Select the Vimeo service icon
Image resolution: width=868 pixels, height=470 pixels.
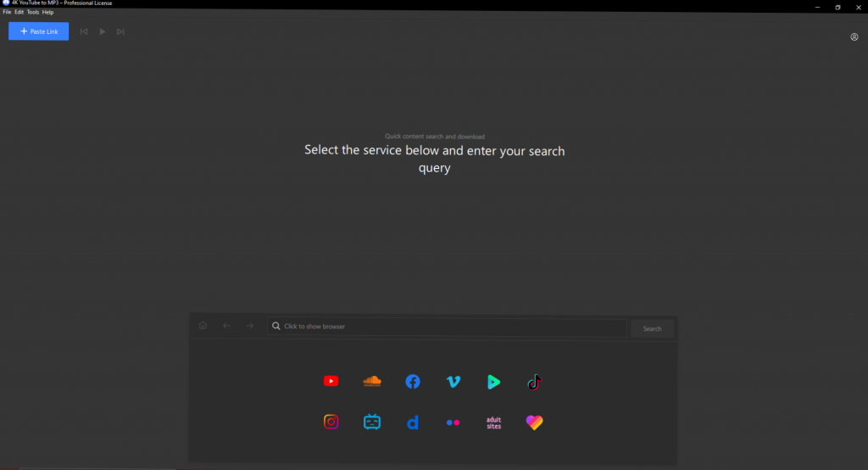pos(453,381)
